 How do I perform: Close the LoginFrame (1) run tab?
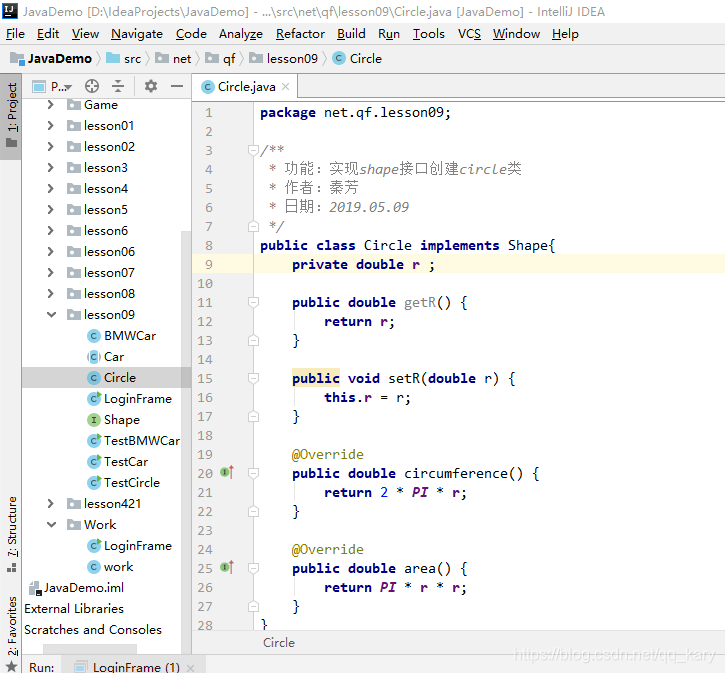tap(190, 667)
